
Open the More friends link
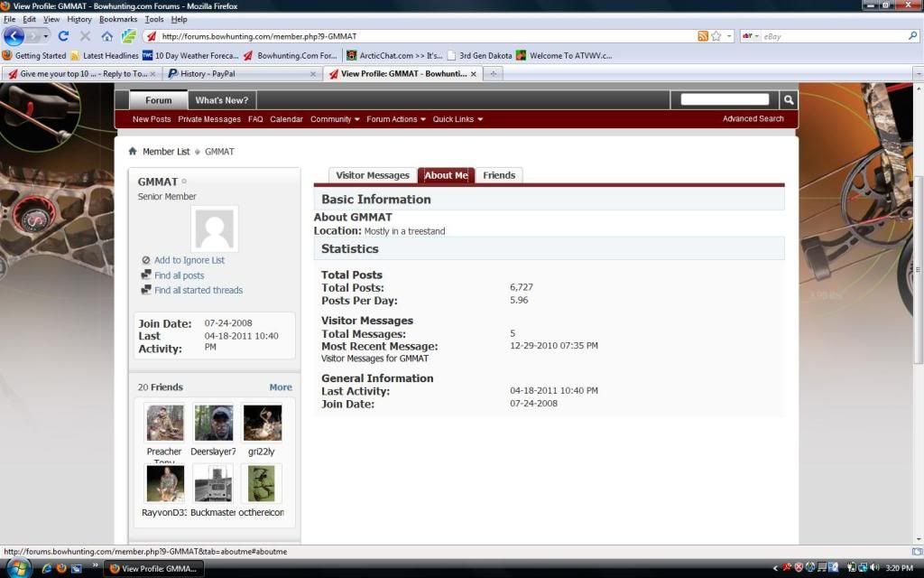click(281, 387)
